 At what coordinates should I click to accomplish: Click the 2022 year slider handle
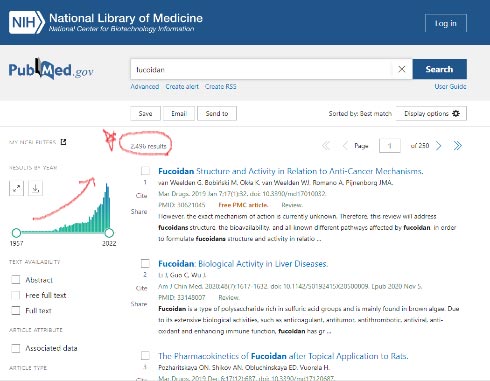point(109,232)
